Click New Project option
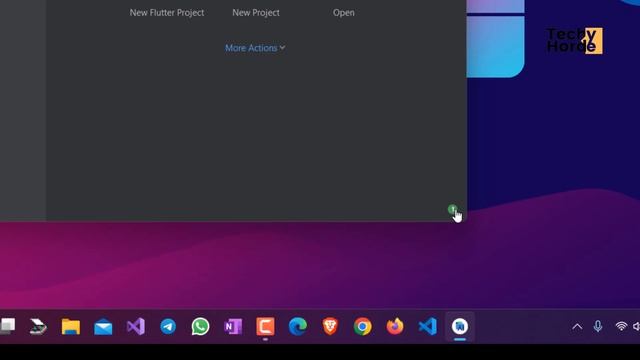The image size is (640, 360). [256, 13]
